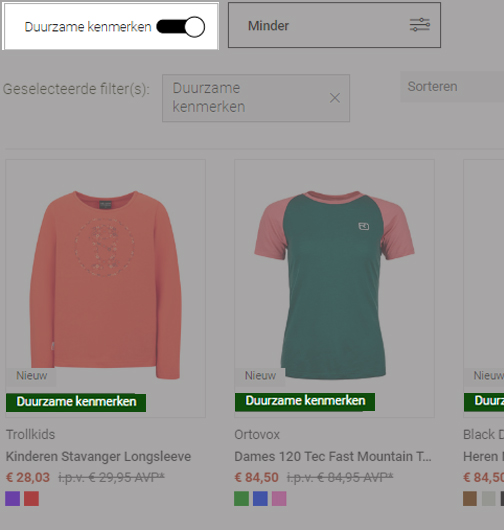Viewport: 504px width, 530px height.
Task: Click the Geselecteerde filter(s) label
Action: [76, 89]
